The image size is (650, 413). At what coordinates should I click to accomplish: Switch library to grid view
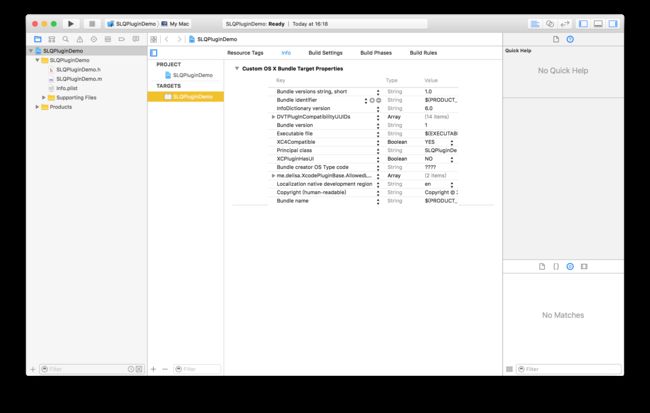pyautogui.click(x=509, y=369)
